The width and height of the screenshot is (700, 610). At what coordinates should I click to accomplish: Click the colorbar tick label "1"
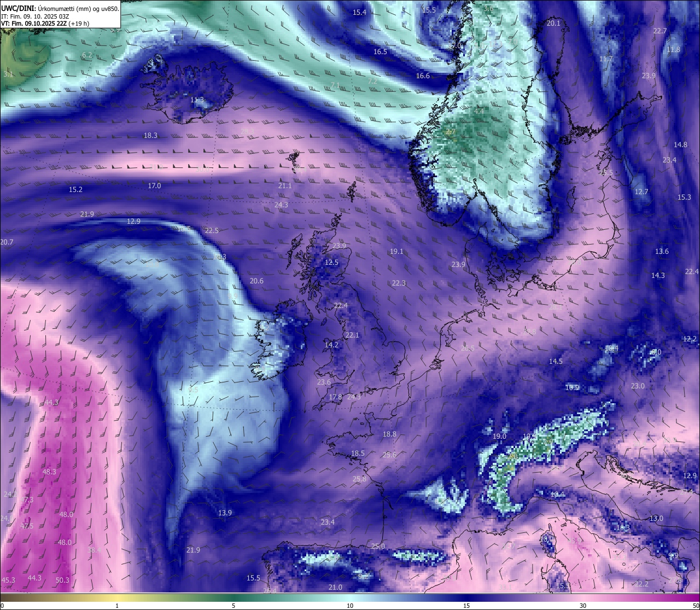coord(117,605)
